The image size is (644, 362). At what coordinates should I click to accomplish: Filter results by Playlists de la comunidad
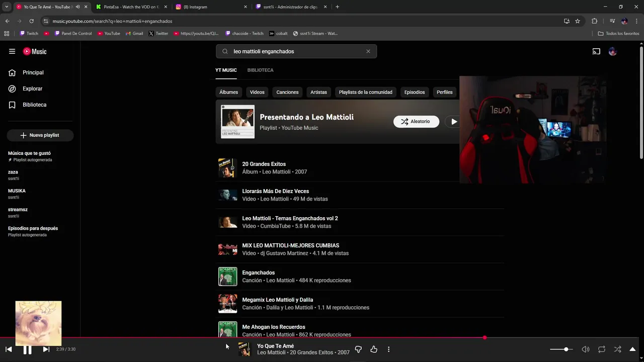pos(366,92)
